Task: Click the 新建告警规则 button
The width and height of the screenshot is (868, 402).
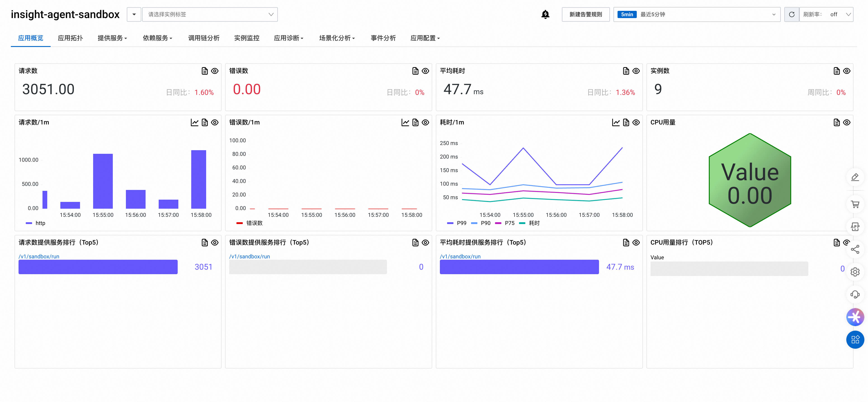Action: pos(585,14)
